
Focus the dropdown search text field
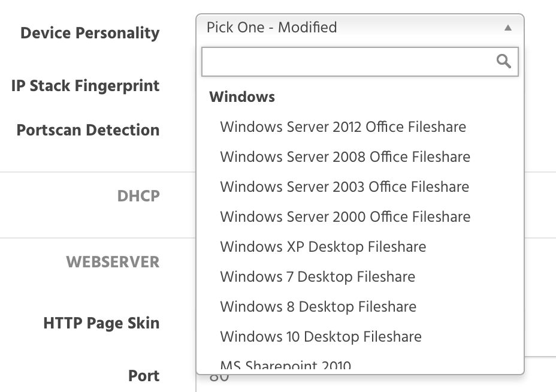click(347, 61)
